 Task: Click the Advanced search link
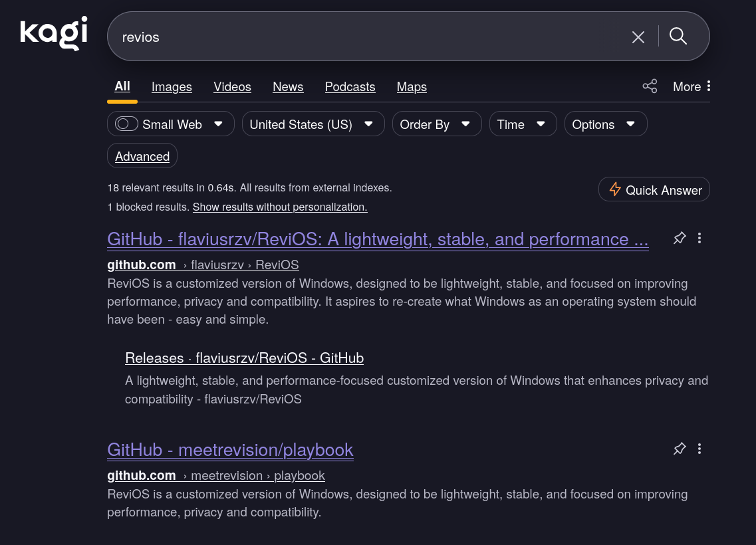point(142,156)
